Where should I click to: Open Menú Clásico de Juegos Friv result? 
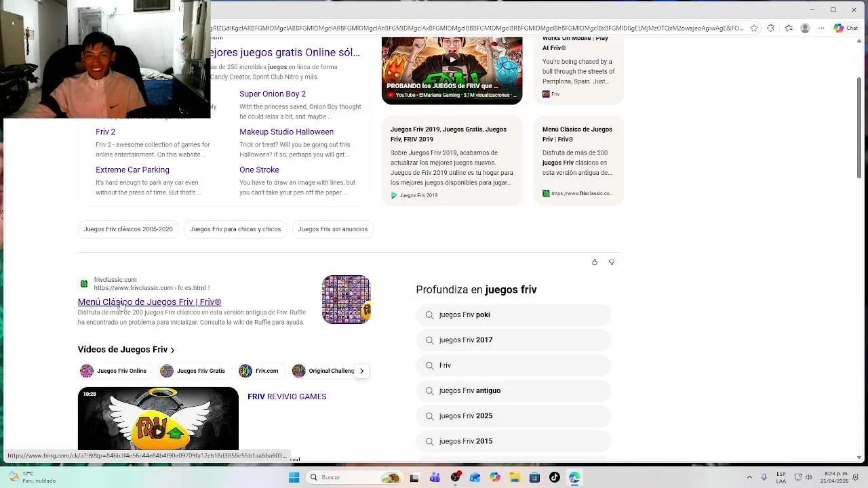click(149, 302)
